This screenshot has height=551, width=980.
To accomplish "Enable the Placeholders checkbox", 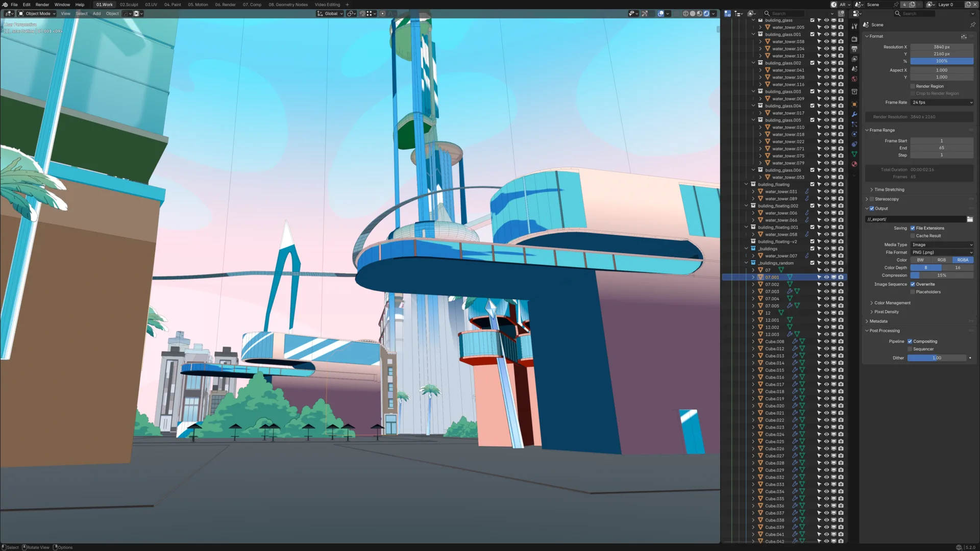I will pyautogui.click(x=913, y=292).
